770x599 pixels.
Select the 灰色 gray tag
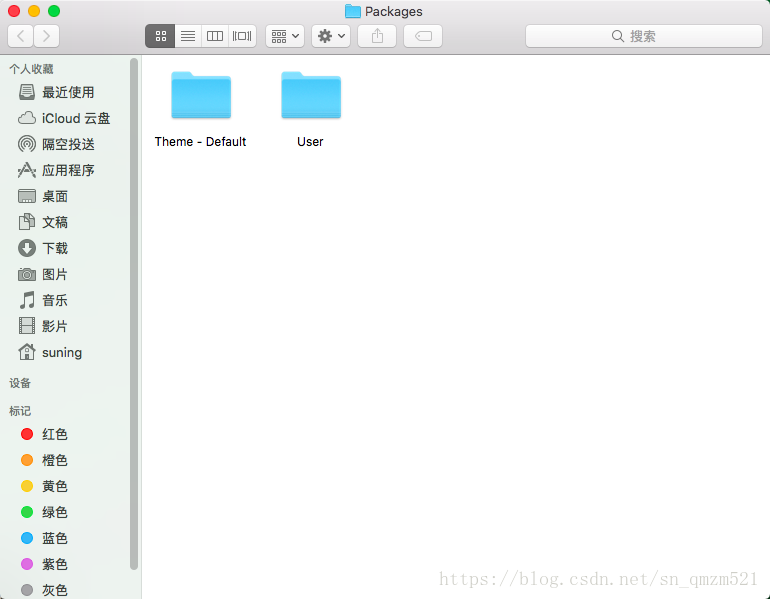pos(44,590)
